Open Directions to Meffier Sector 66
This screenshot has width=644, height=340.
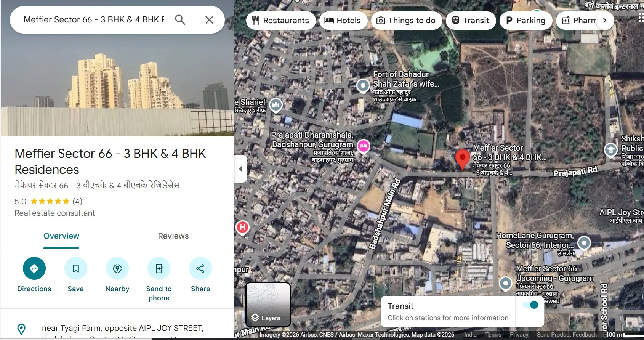pos(34,268)
